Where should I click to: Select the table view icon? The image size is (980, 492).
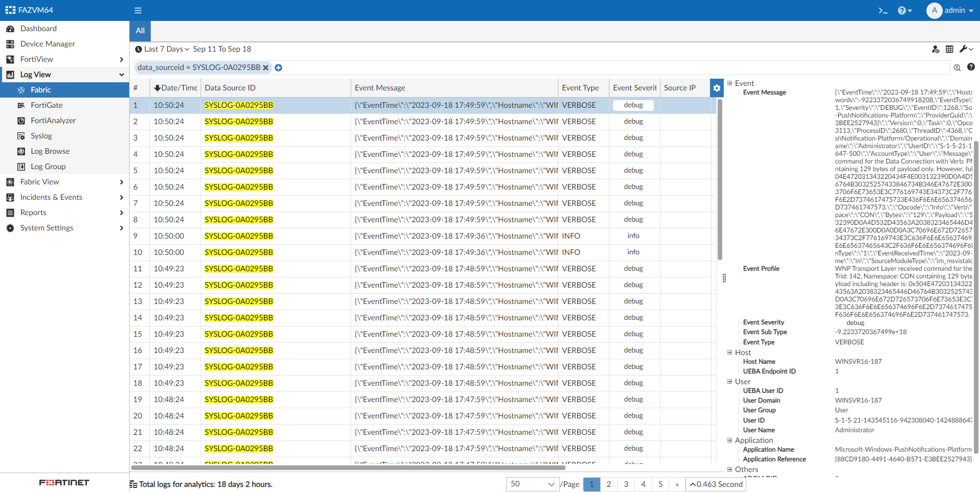[950, 49]
